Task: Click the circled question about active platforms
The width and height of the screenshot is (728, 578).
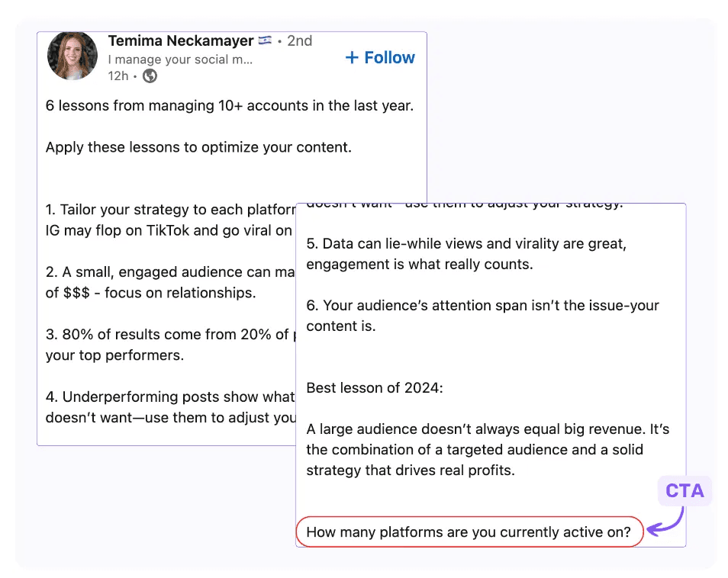Action: [x=469, y=531]
